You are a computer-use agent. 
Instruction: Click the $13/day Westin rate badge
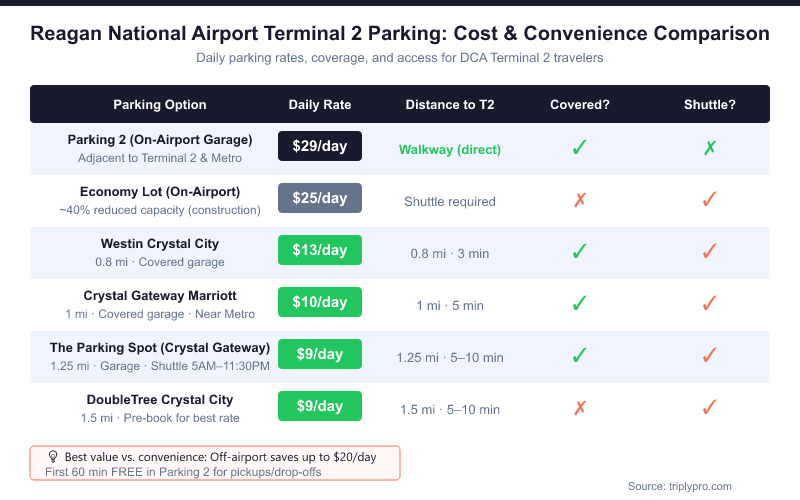click(320, 250)
